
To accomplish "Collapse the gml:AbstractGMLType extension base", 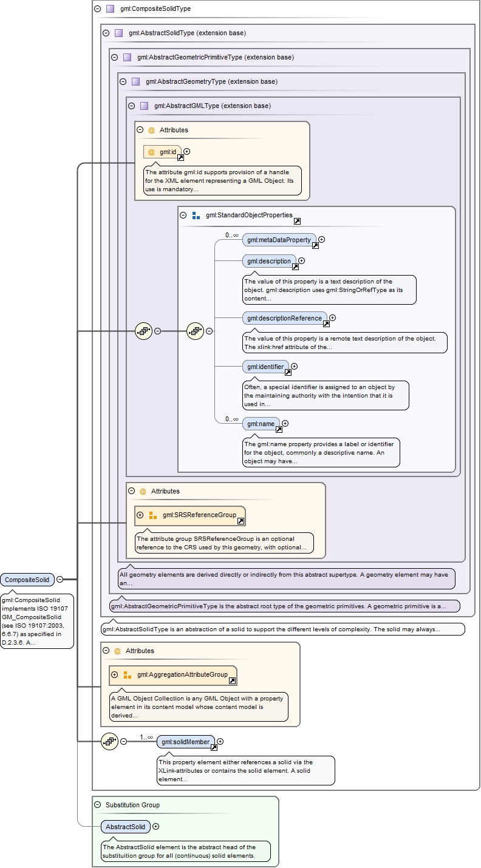I will 131,106.
